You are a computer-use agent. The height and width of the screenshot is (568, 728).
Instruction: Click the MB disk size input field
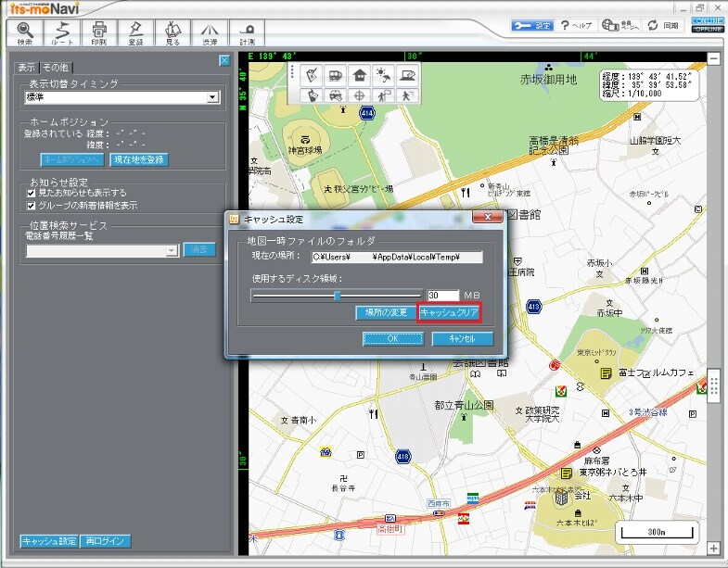click(443, 296)
